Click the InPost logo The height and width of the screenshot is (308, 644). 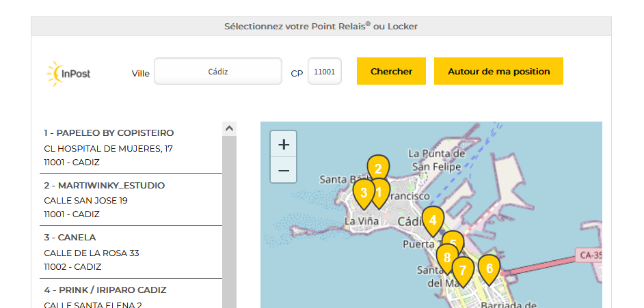[68, 72]
